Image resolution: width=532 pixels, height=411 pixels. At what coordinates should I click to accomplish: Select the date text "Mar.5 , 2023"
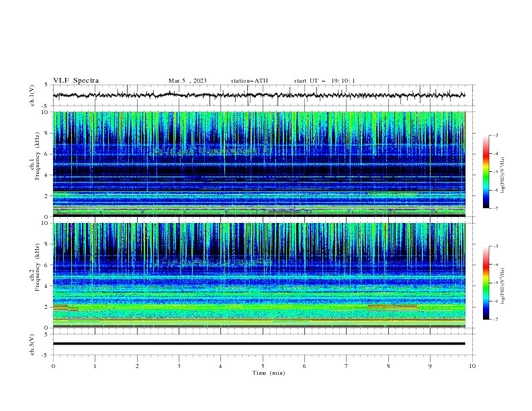click(x=187, y=81)
